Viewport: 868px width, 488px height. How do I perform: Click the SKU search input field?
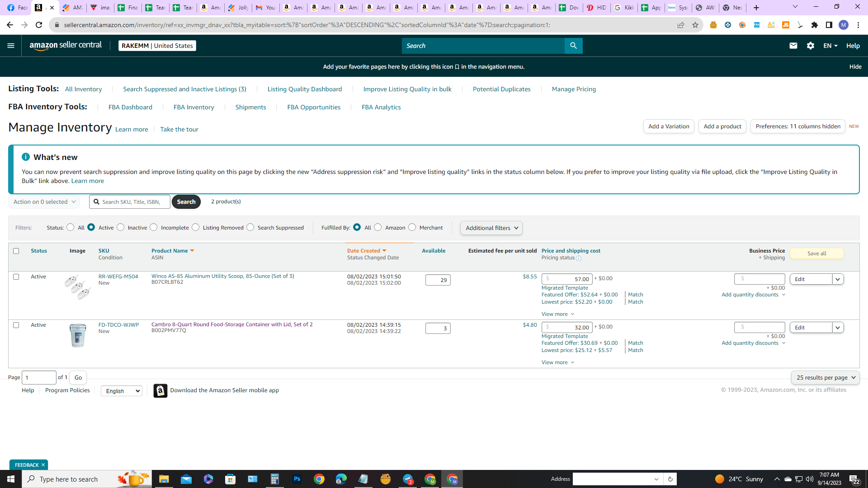130,202
